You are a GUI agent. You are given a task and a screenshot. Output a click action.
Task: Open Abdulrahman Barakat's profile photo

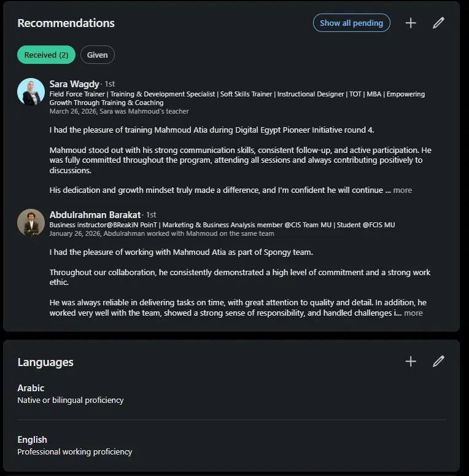coord(31,223)
